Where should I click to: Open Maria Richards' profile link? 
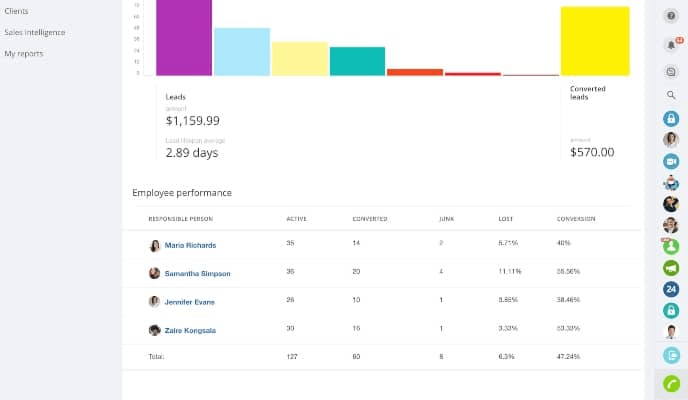click(x=190, y=245)
